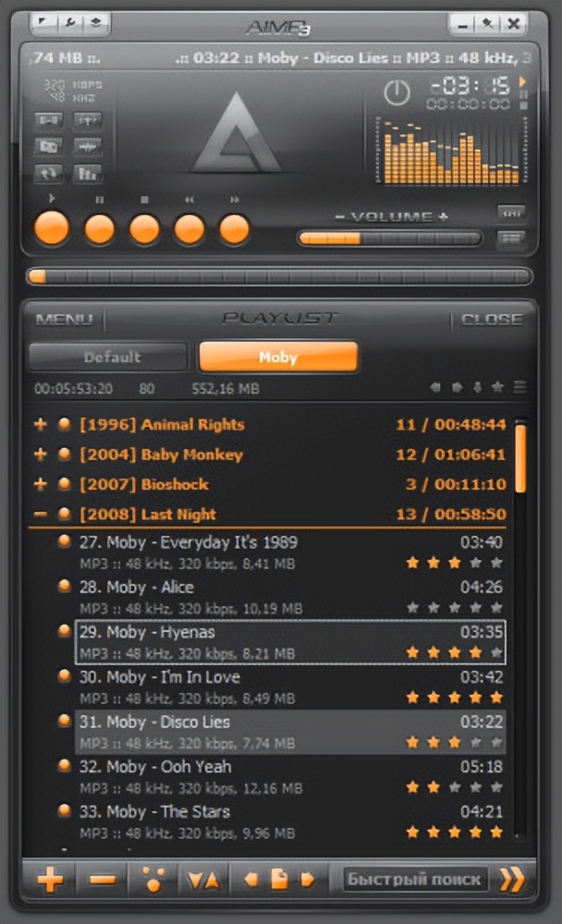Image resolution: width=562 pixels, height=924 pixels.
Task: Go to next playlist arrow in bottom toolbar
Action: point(307,880)
